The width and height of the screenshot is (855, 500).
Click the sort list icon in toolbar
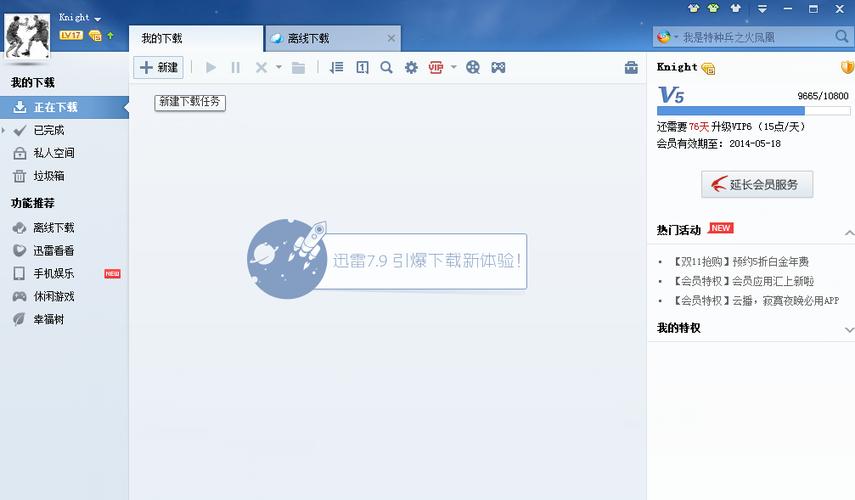point(336,68)
